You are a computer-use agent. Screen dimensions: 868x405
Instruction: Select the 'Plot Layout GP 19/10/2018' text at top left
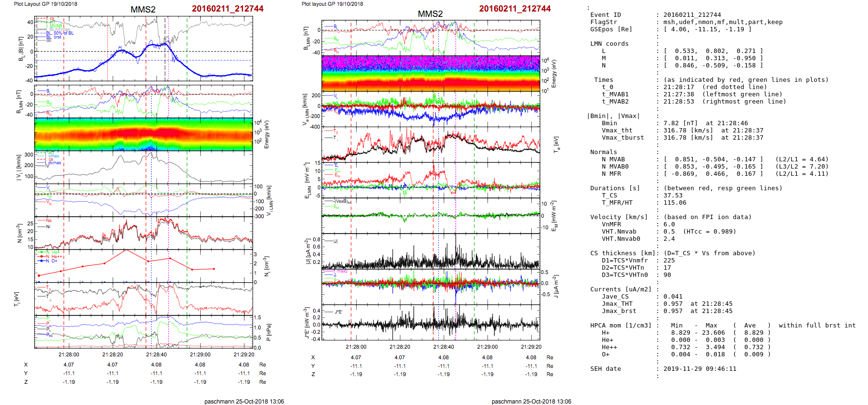coord(45,4)
